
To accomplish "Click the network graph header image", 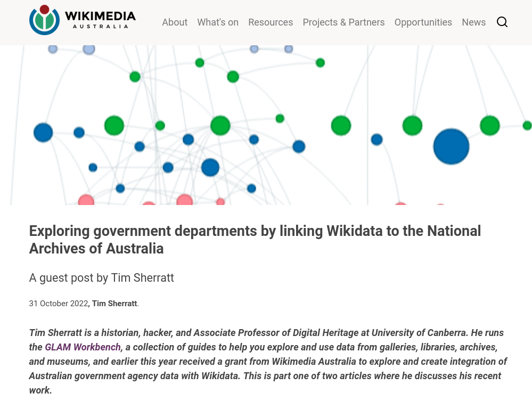I will [266, 125].
